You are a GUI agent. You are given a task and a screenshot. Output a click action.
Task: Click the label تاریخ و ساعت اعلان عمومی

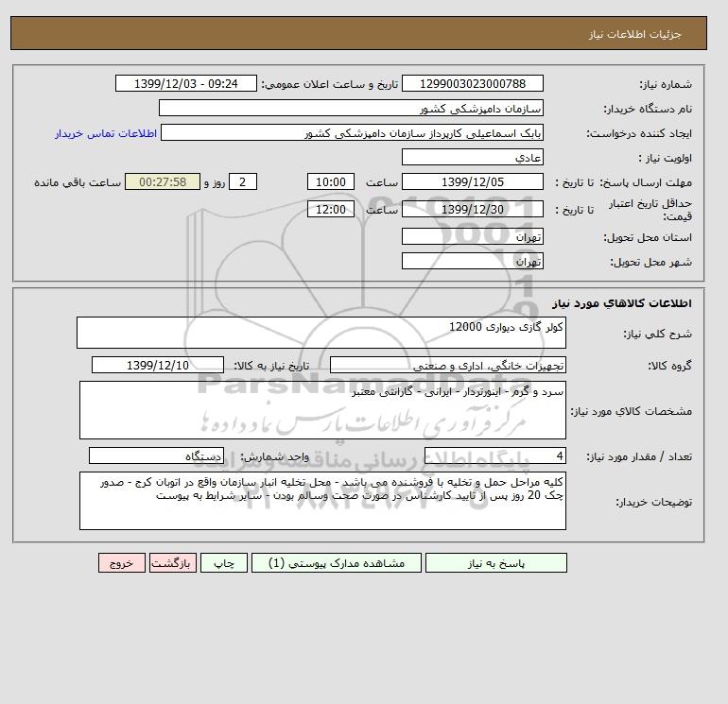[330, 84]
